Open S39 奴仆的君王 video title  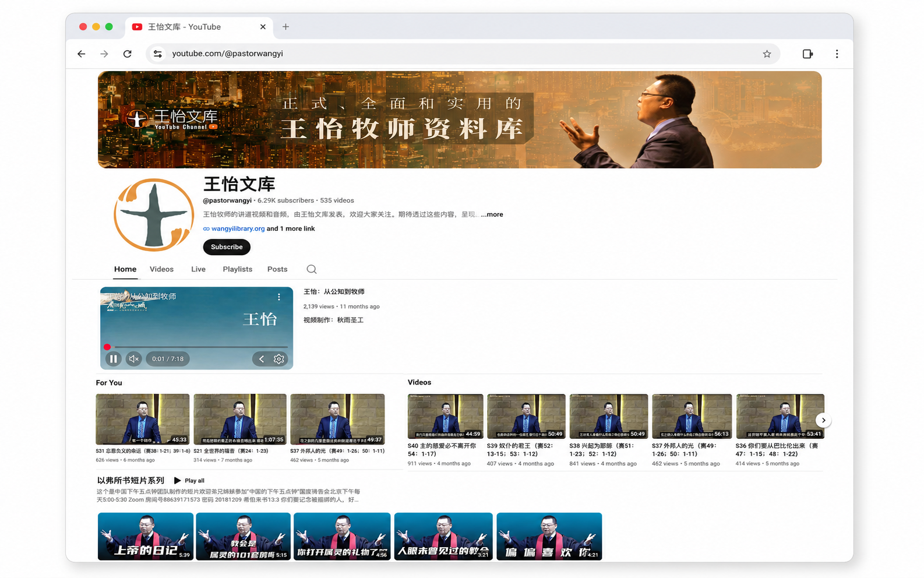tap(520, 450)
